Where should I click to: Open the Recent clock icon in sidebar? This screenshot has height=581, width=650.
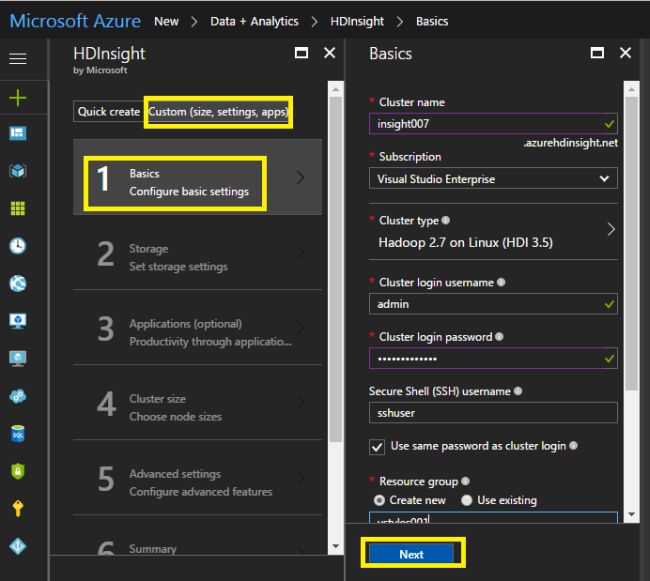18,246
